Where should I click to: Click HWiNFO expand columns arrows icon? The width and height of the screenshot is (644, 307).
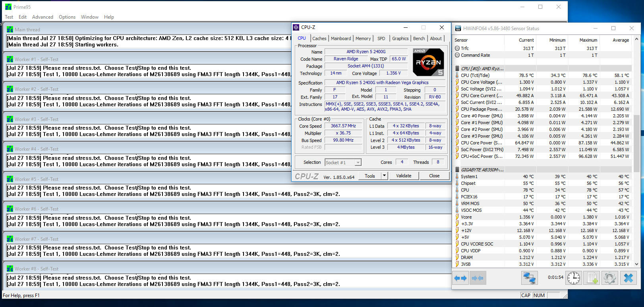[461, 278]
